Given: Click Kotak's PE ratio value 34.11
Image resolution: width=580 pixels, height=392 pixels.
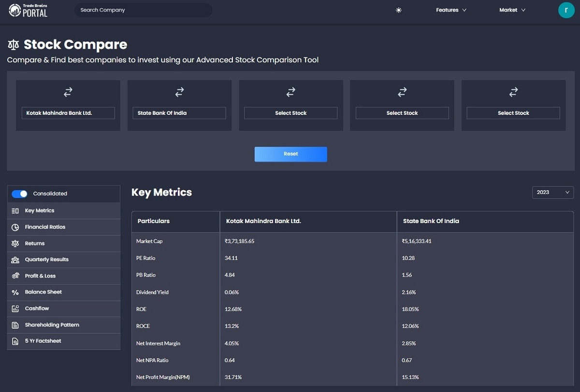Looking at the screenshot, I should (x=231, y=258).
